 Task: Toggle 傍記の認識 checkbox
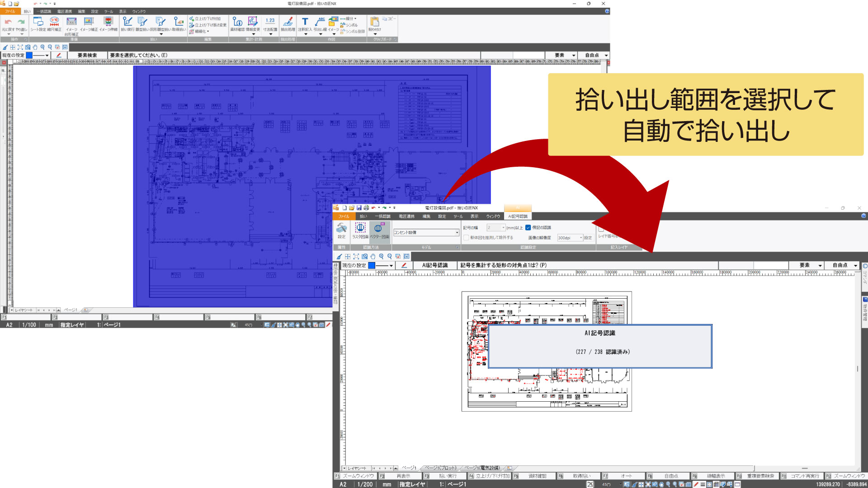click(x=528, y=228)
